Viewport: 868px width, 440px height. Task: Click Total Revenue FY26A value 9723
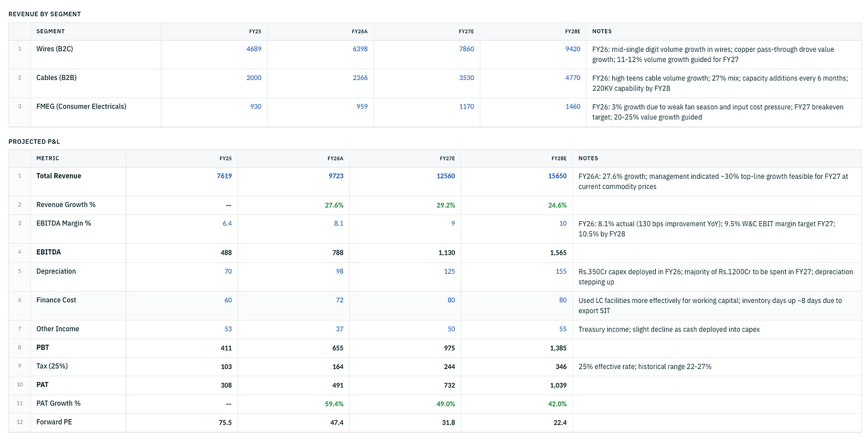tap(336, 176)
